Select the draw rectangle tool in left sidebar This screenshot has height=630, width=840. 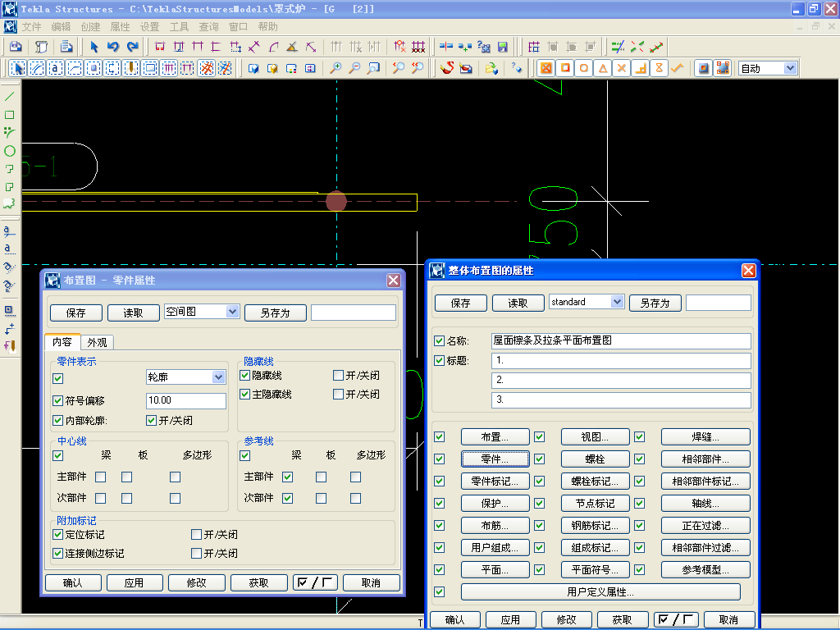click(9, 115)
